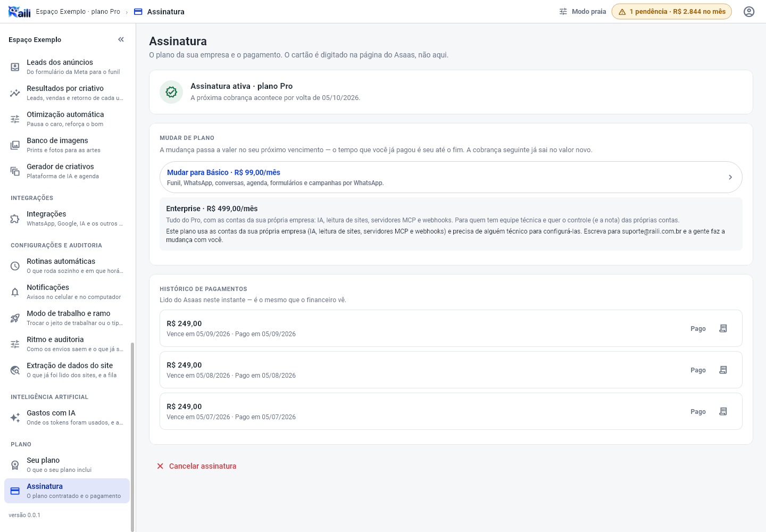The width and height of the screenshot is (766, 532).
Task: Collapse the sidebar with the double chevron
Action: 121,39
